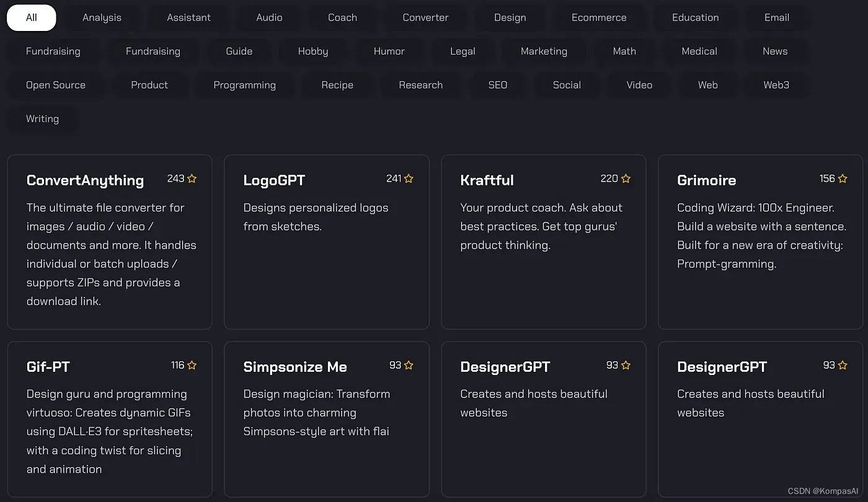
Task: Filter by Email category
Action: pos(777,17)
